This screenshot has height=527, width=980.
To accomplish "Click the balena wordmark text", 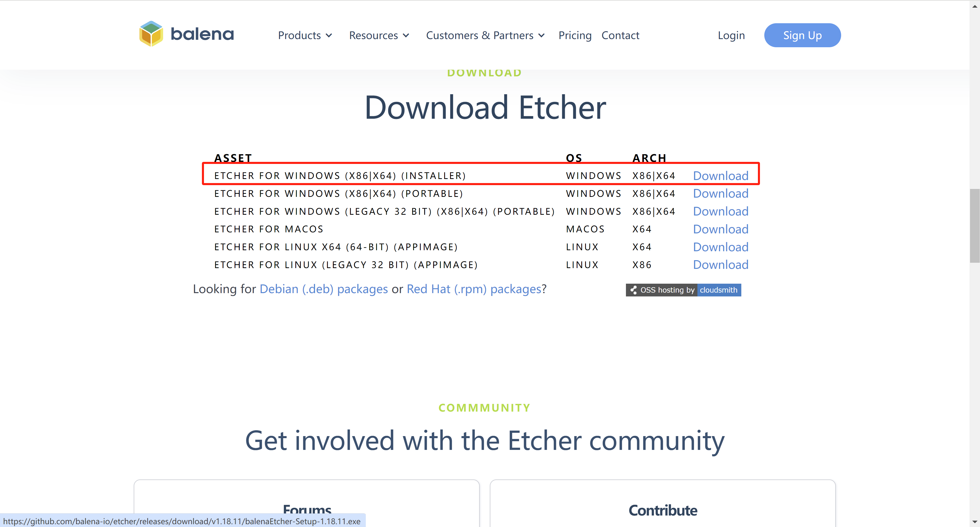I will tap(202, 34).
